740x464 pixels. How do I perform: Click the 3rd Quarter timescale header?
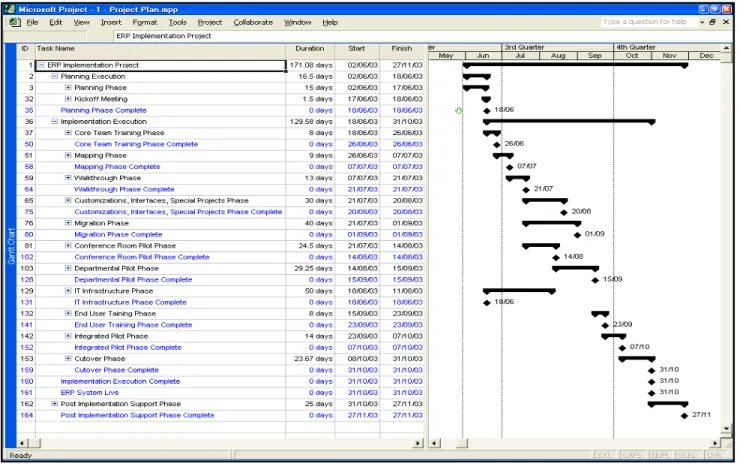(557, 47)
